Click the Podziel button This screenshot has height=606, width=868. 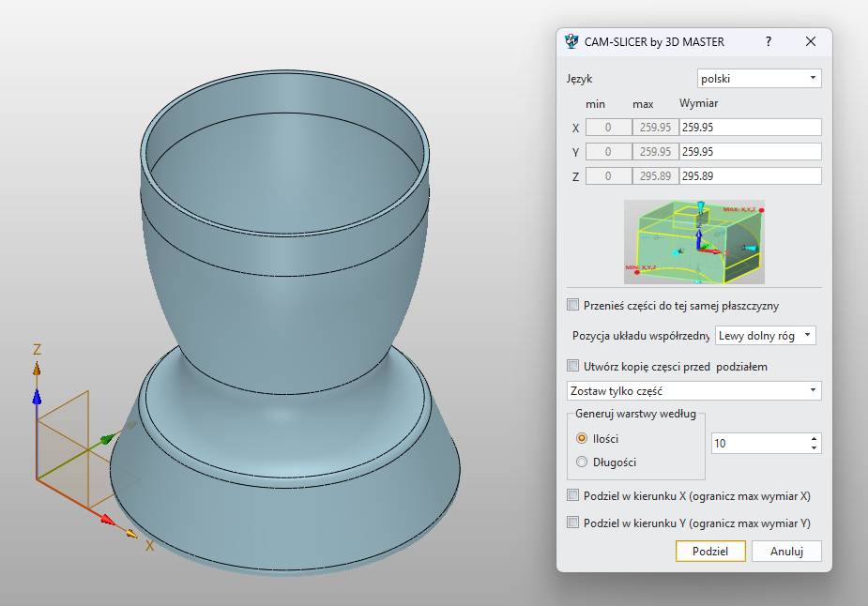tap(710, 551)
